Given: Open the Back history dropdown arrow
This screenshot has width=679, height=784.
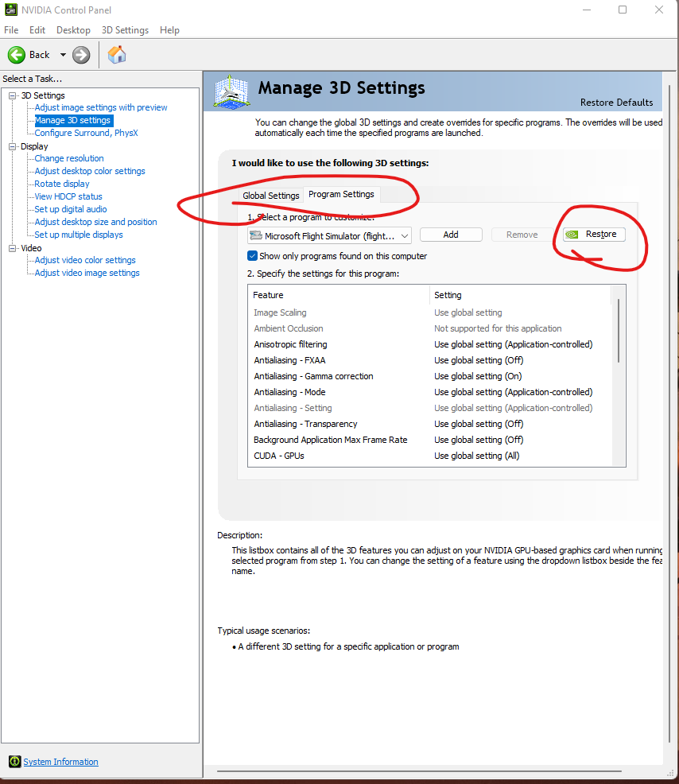Looking at the screenshot, I should [x=63, y=55].
